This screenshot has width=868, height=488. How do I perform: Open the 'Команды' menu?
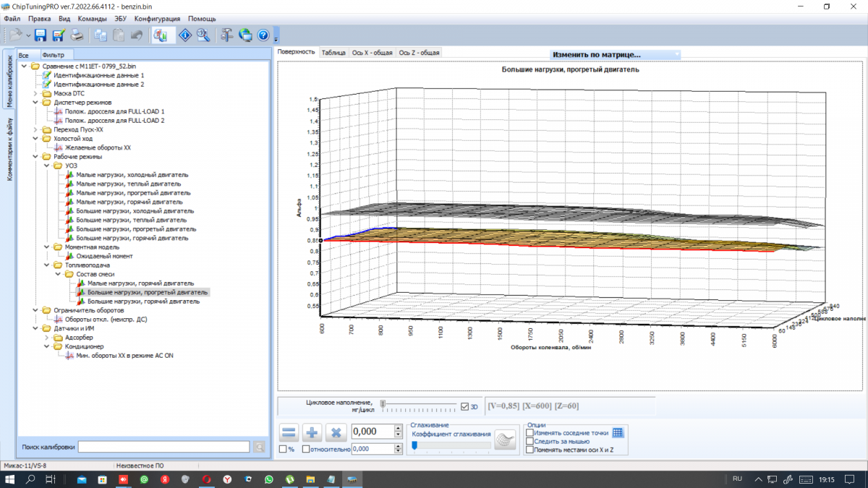[x=92, y=18]
